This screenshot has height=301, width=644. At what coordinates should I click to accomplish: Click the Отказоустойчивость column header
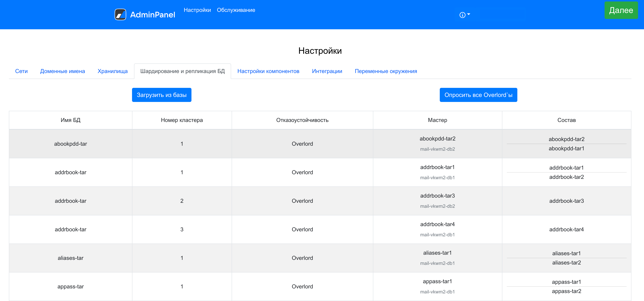(x=302, y=120)
